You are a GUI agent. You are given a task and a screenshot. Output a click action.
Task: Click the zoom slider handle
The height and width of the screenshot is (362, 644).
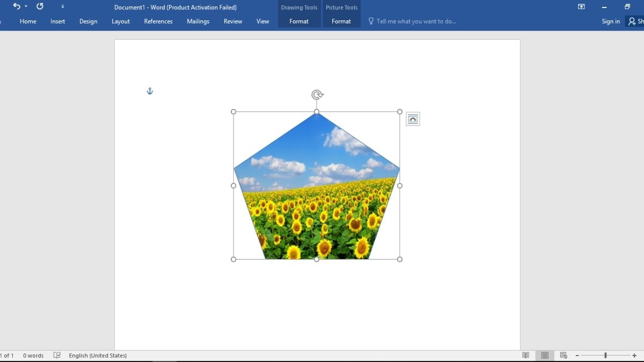tap(605, 356)
